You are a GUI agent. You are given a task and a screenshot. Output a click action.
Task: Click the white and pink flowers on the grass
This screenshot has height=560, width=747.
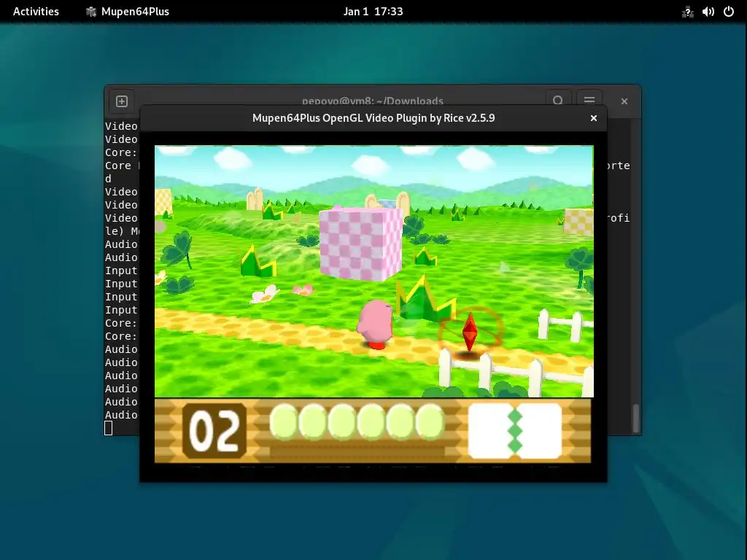pyautogui.click(x=282, y=293)
